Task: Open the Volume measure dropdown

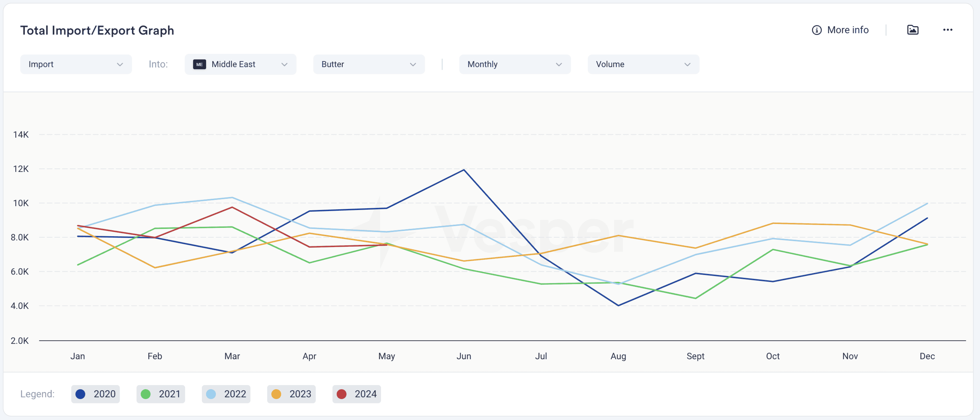Action: pyautogui.click(x=643, y=64)
